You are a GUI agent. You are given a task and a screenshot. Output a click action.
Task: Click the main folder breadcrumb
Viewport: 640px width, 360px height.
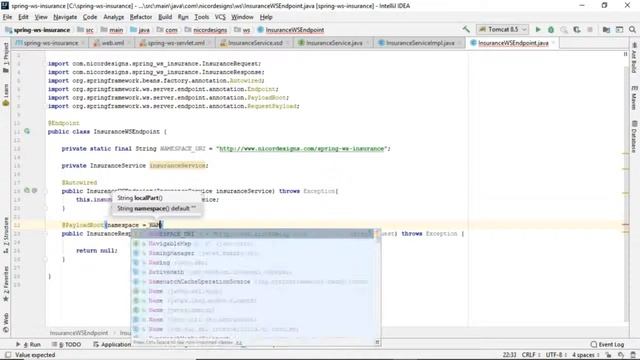click(112, 30)
